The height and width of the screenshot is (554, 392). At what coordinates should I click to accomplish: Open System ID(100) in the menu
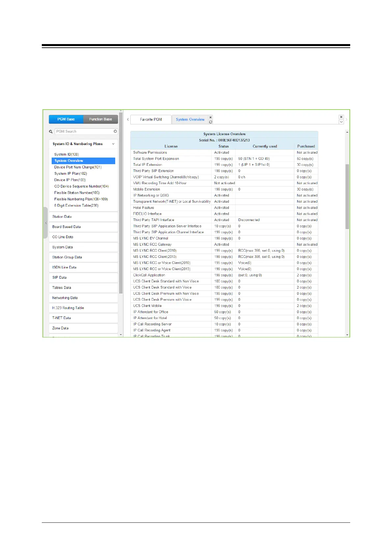[66, 154]
